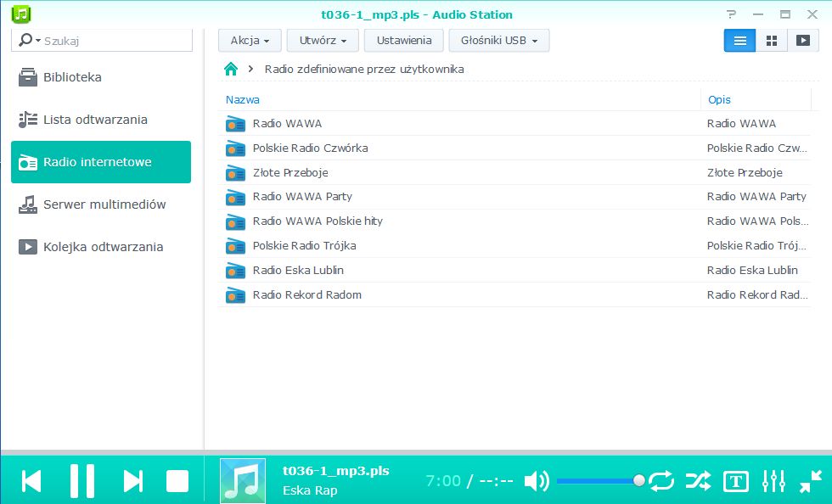
Task: Focus the Szukaj search field
Action: 117,41
